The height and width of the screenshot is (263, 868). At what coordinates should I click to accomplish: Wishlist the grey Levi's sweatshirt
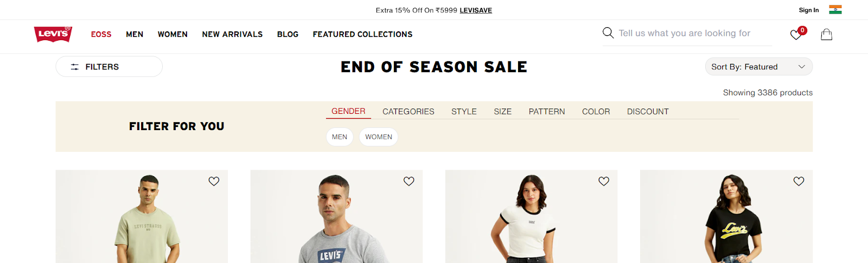click(x=409, y=181)
